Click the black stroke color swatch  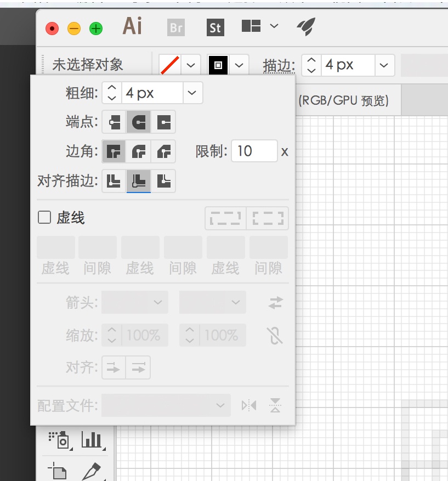[218, 65]
